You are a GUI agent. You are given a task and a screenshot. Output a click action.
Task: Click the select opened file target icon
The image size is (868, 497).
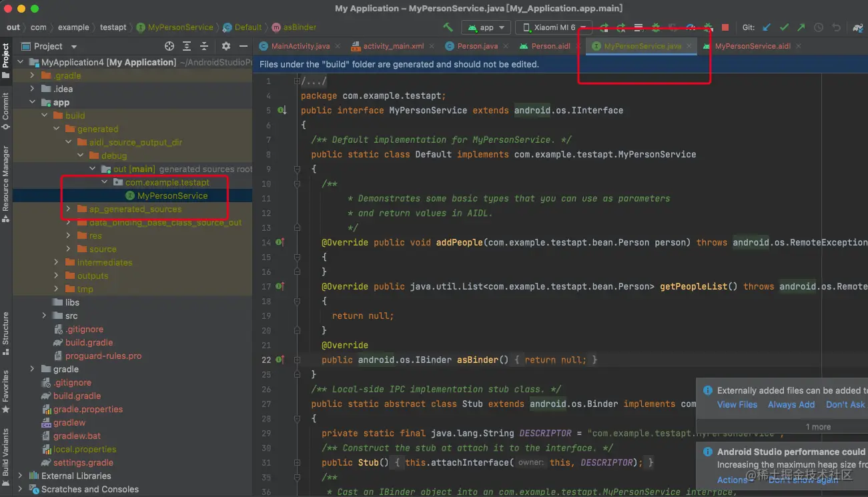[169, 46]
